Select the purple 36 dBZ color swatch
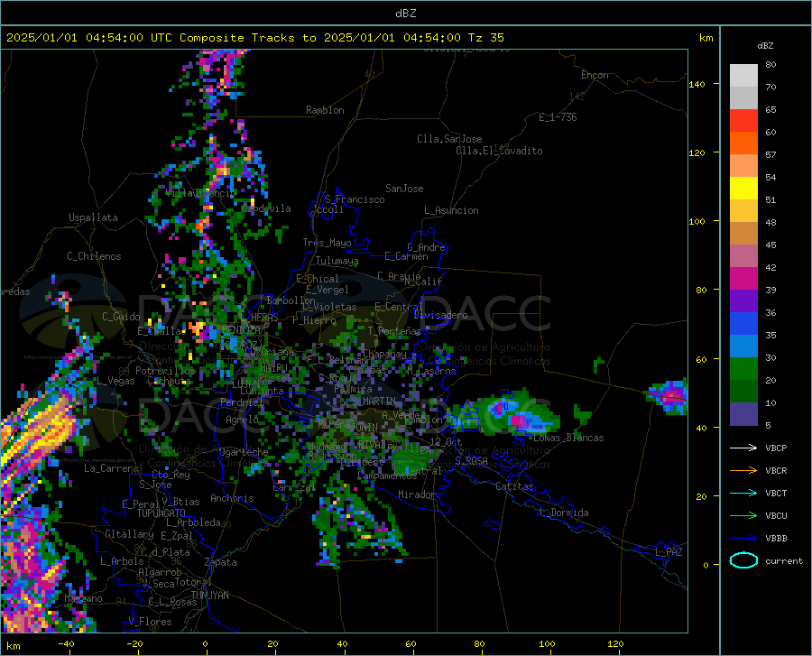The height and width of the screenshot is (656, 812). tap(743, 301)
